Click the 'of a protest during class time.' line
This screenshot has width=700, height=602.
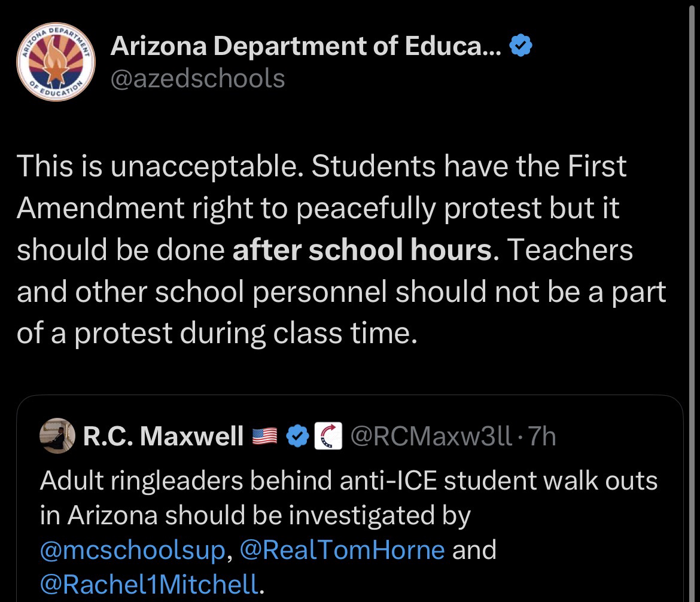pos(216,333)
